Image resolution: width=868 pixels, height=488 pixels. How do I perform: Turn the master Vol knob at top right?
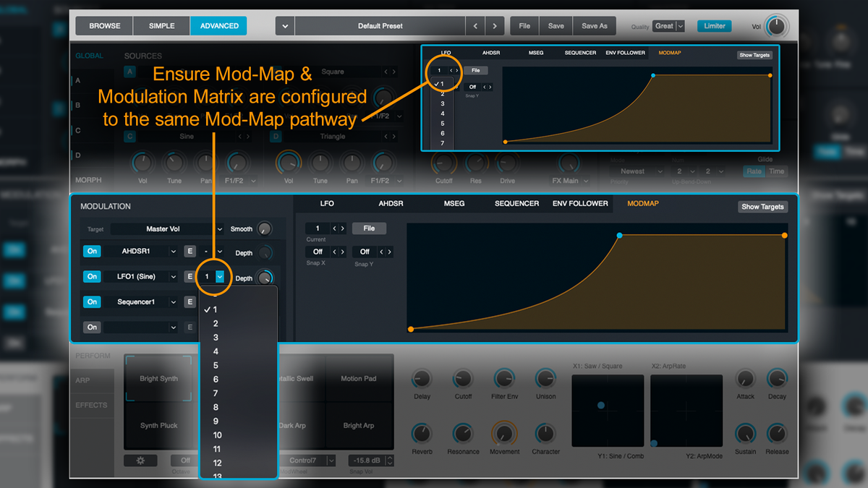tap(776, 26)
